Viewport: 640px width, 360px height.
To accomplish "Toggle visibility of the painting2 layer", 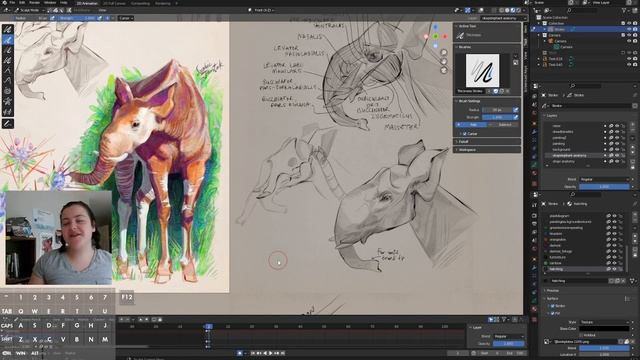I will 617,138.
